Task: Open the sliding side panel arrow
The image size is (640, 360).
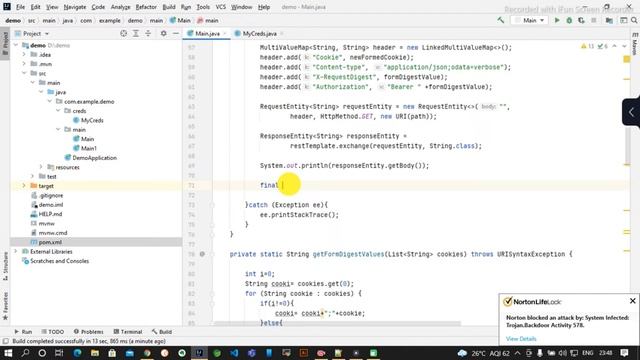Action: pyautogui.click(x=631, y=112)
